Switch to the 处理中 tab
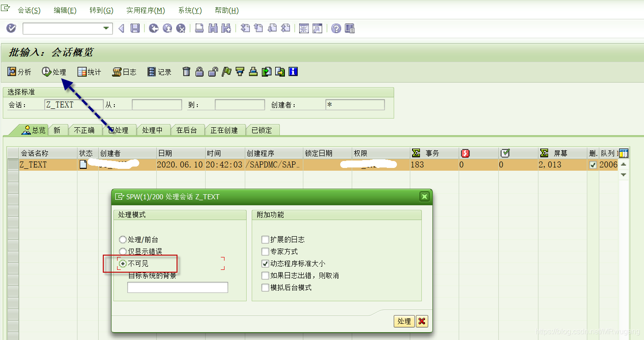The height and width of the screenshot is (340, 644). tap(153, 130)
